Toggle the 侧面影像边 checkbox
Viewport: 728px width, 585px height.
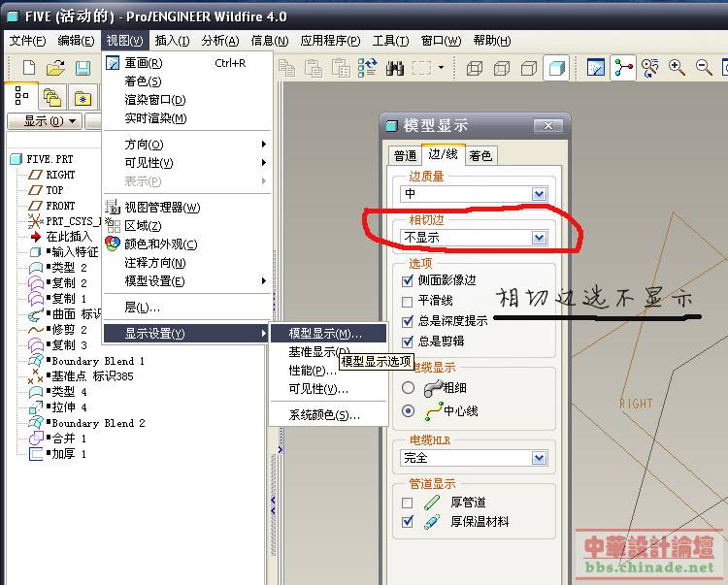[407, 280]
